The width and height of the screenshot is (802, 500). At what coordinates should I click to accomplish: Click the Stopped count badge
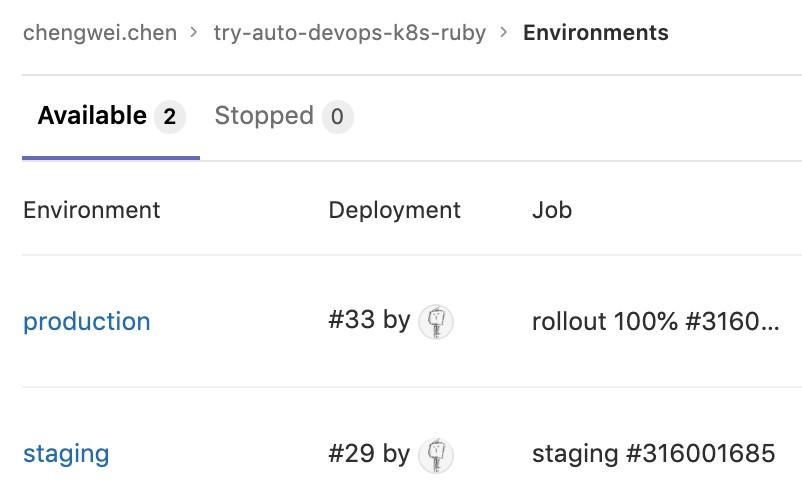tap(337, 117)
